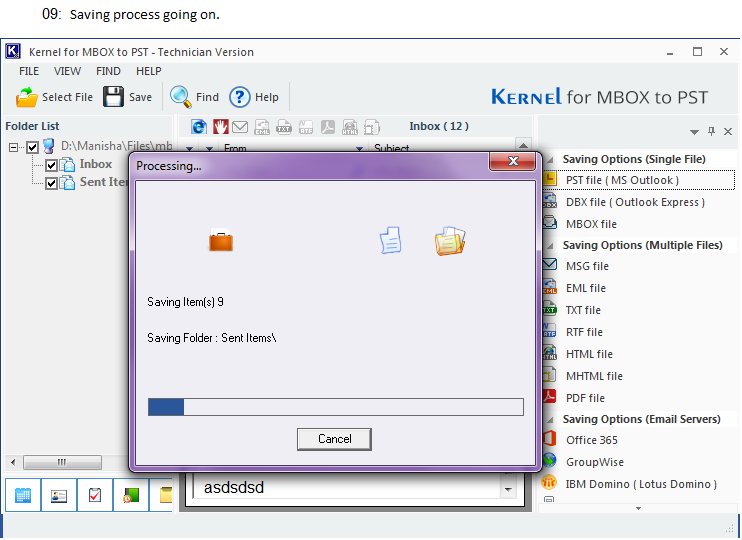
Task: Click the envelope MSG export icon
Action: click(x=240, y=126)
